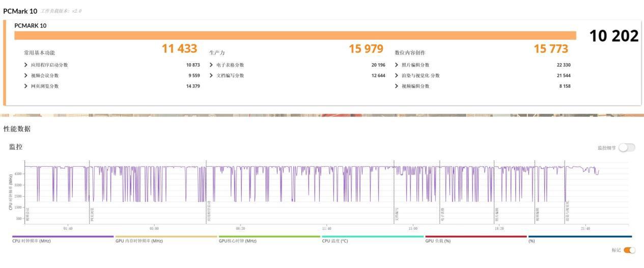Click chevron icon beside 电子表格分数
Image resolution: width=644 pixels, height=268 pixels.
point(211,65)
